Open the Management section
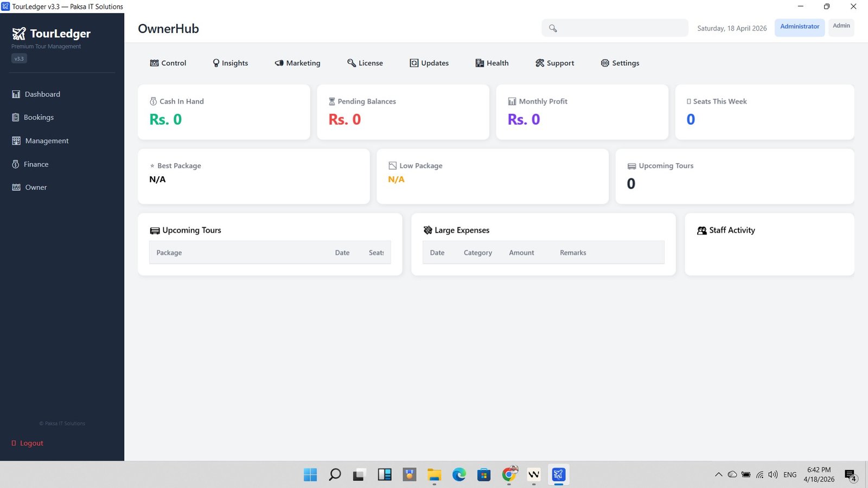The width and height of the screenshot is (868, 488). coord(46,140)
